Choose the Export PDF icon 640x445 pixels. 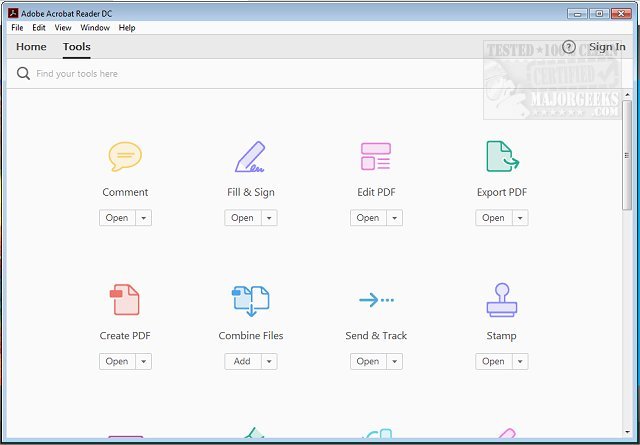coord(501,157)
